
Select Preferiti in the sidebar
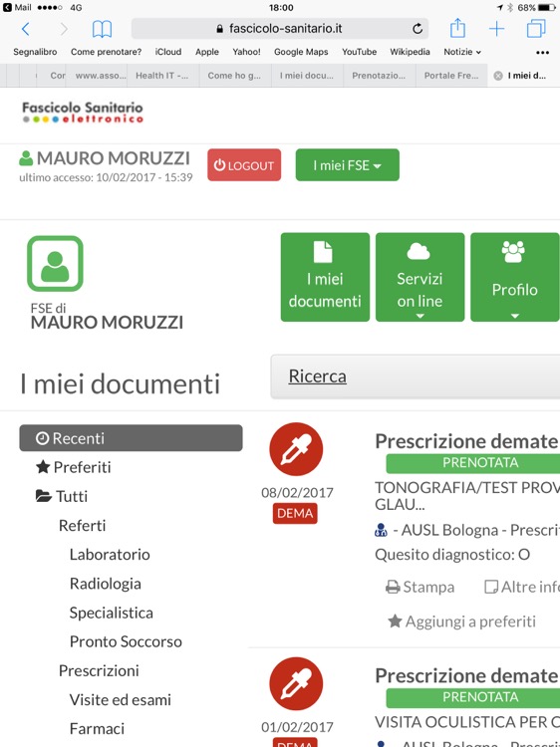point(74,467)
